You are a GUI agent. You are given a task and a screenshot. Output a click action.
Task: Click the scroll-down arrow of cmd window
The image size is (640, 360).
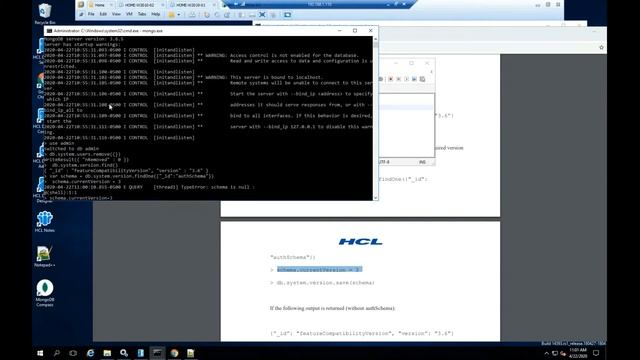click(376, 198)
